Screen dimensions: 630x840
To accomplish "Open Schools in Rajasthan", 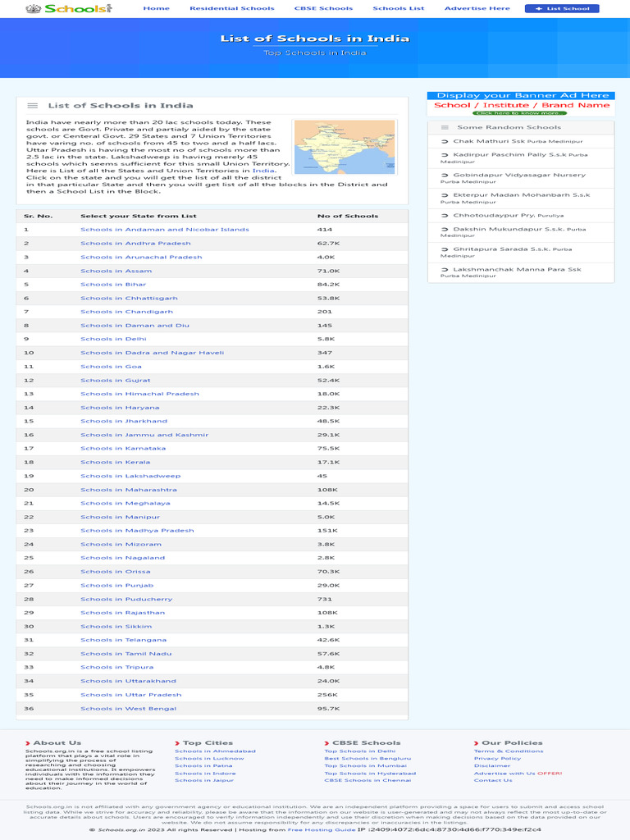I will [123, 613].
